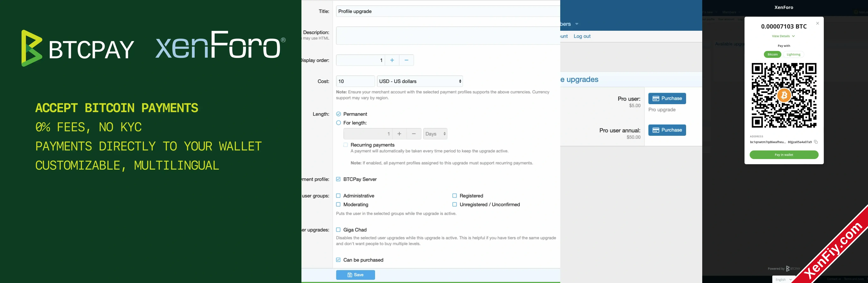This screenshot has width=868, height=283.
Task: Click the Log out link
Action: [582, 36]
